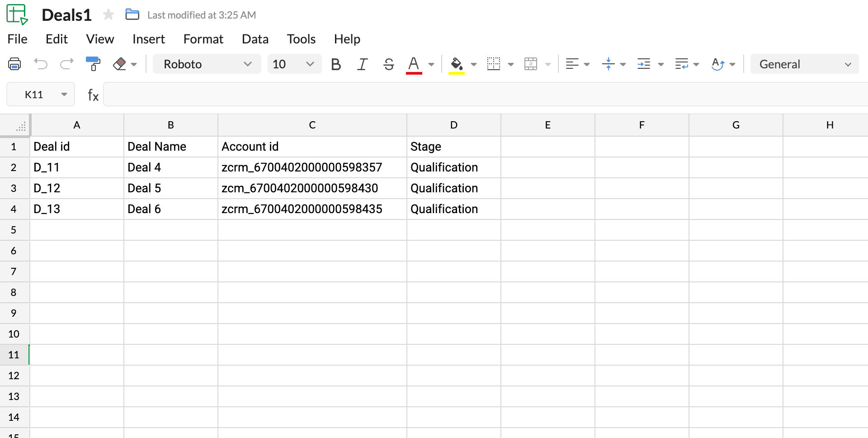
Task: Select cell 'zcm_6700402000000598430'
Action: pyautogui.click(x=312, y=188)
